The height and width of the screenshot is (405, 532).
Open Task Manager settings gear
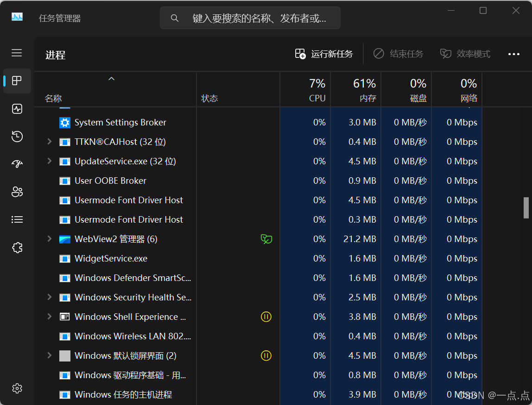[x=17, y=388]
